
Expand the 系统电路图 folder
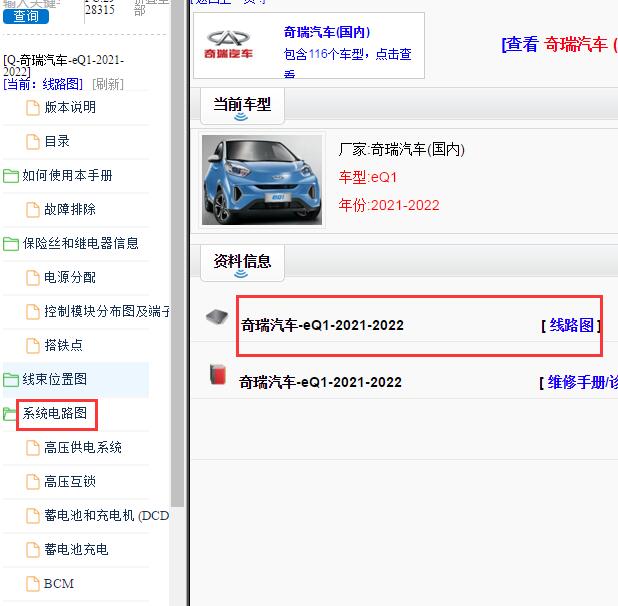coord(54,413)
